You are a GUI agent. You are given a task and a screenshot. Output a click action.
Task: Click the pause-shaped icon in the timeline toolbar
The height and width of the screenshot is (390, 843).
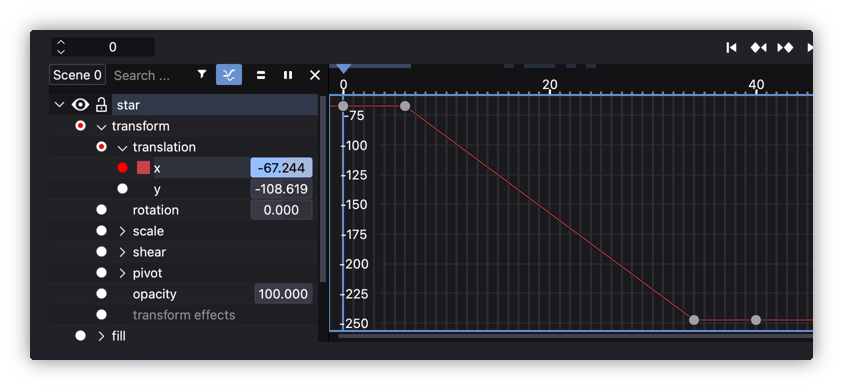pyautogui.click(x=288, y=75)
